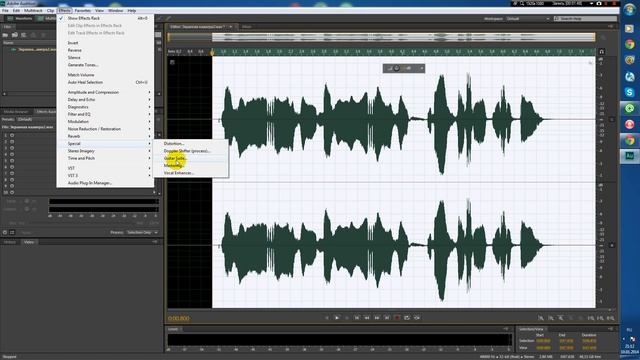Select Match Volume in Effects menu
Screen dimensions: 640x360
click(x=105, y=75)
